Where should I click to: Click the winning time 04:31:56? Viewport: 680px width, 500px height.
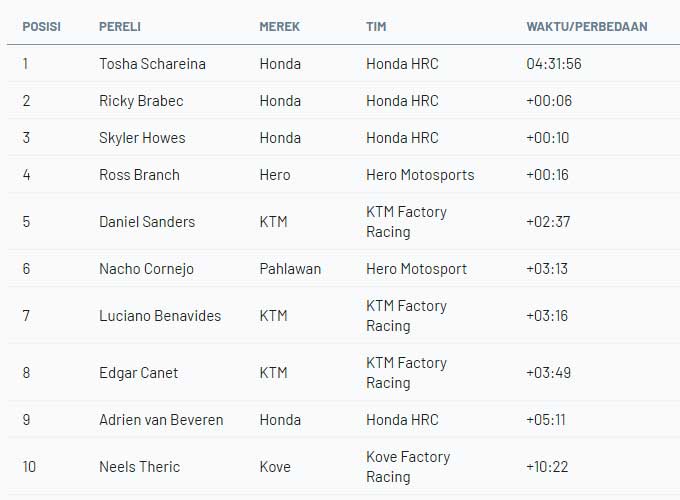click(x=553, y=64)
